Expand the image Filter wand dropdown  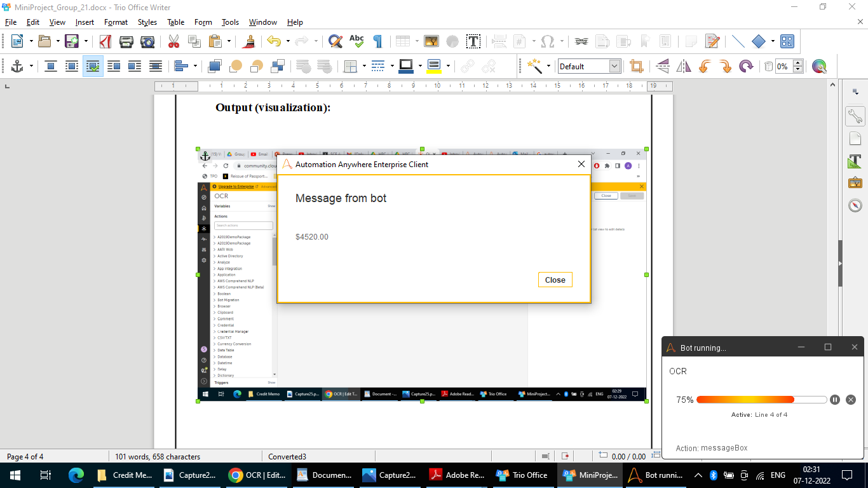point(547,66)
